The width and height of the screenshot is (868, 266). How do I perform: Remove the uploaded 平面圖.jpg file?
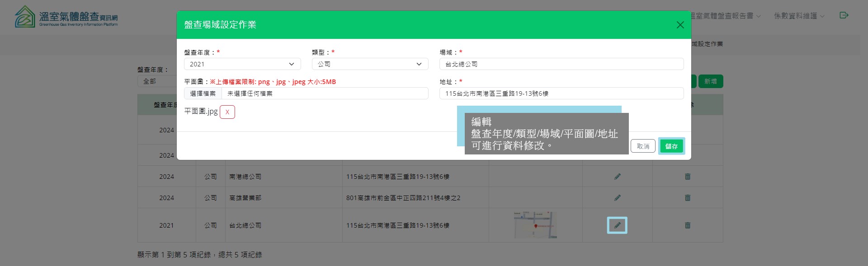click(x=227, y=112)
